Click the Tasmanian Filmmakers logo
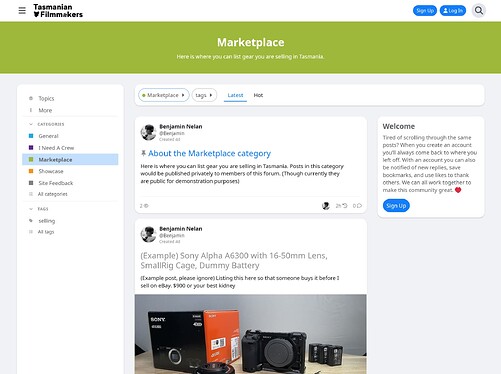 click(x=58, y=11)
